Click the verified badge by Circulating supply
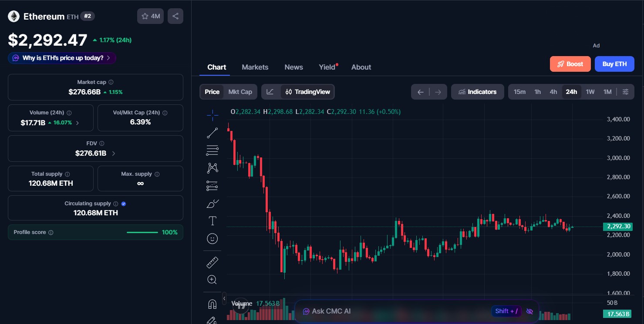This screenshot has width=644, height=324. [124, 204]
